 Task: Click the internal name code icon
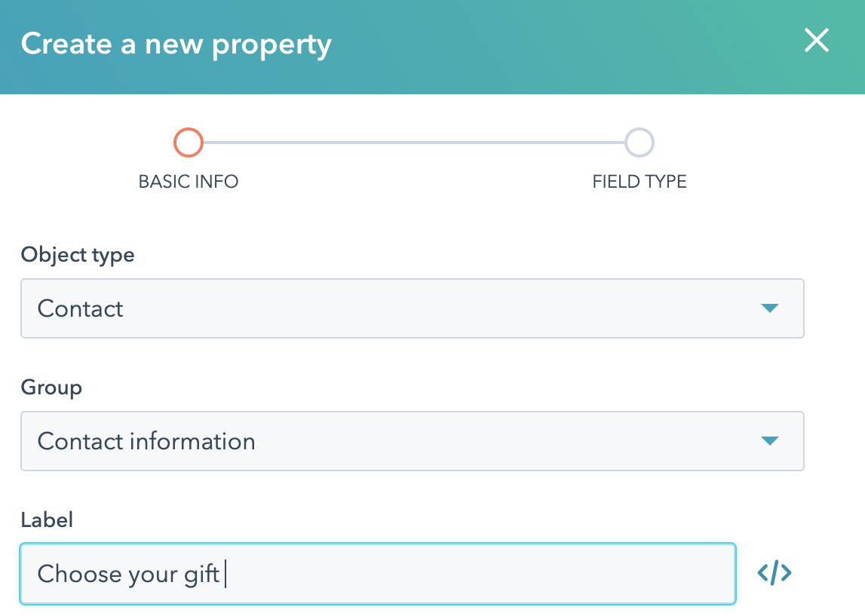point(775,573)
